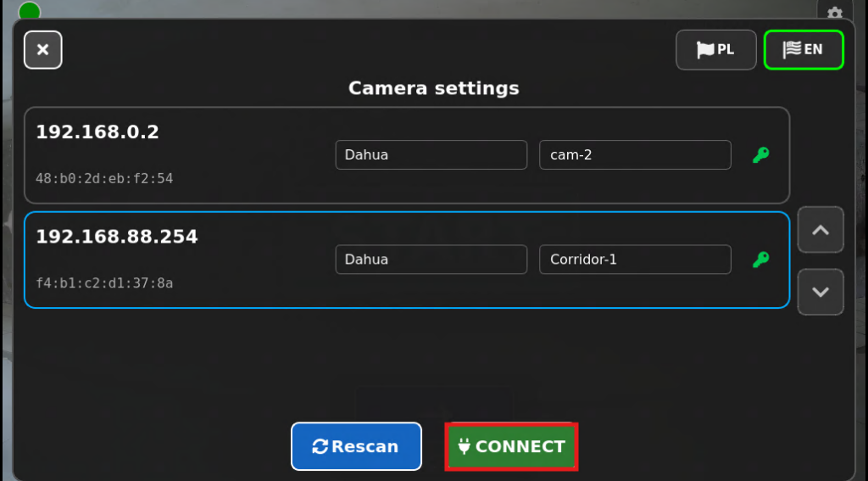Screen dimensions: 868x481
Task: Click the green CONNECT button
Action: pos(511,446)
